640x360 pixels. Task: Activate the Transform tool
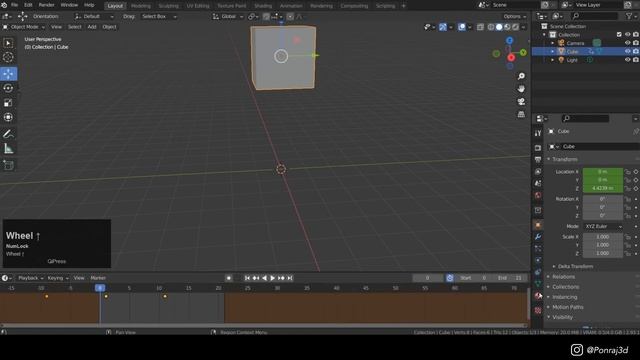(8, 118)
